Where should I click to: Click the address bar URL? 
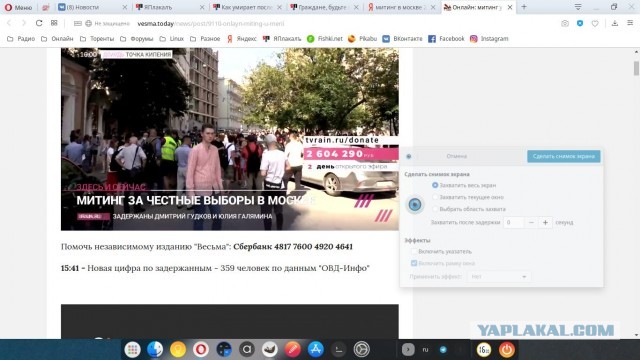211,24
